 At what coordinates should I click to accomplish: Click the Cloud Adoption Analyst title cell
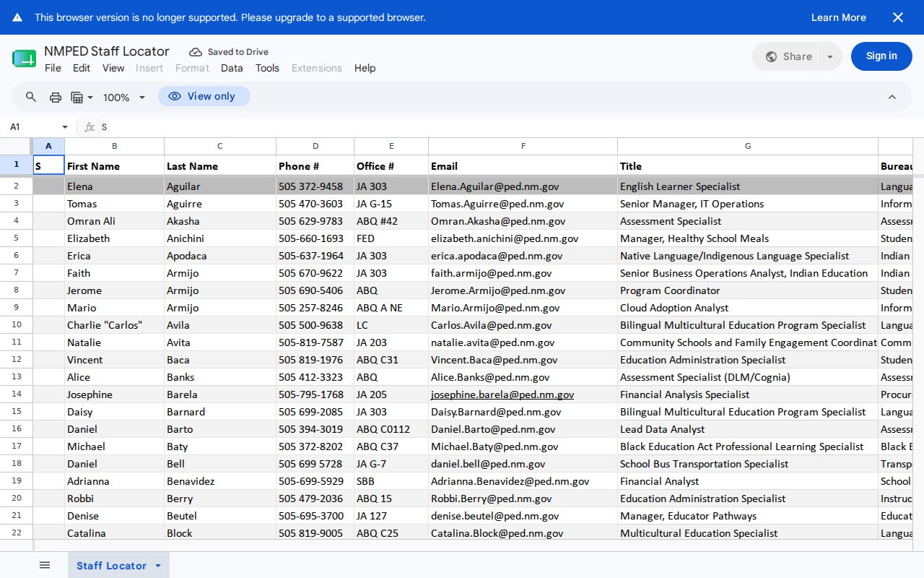click(748, 308)
